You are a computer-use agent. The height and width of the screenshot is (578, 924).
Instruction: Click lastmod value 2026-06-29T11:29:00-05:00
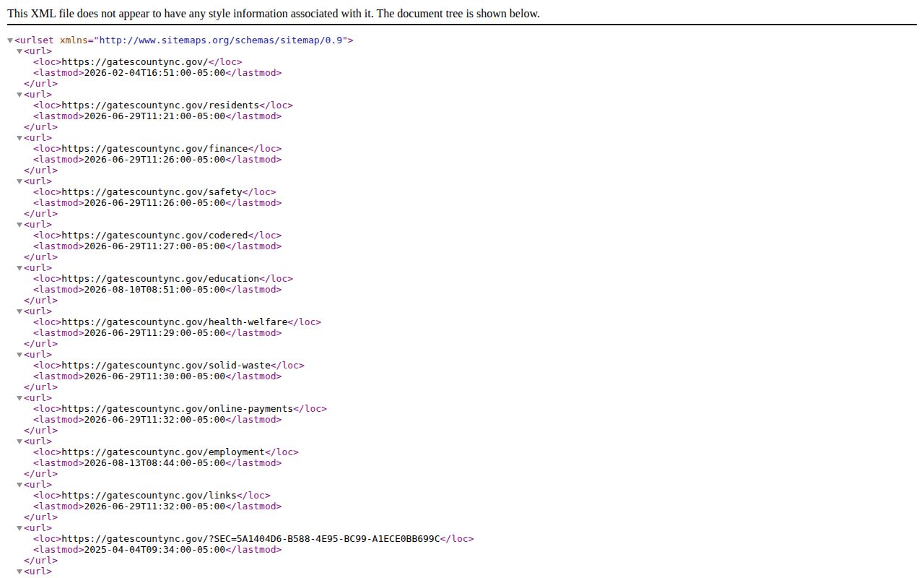[154, 333]
